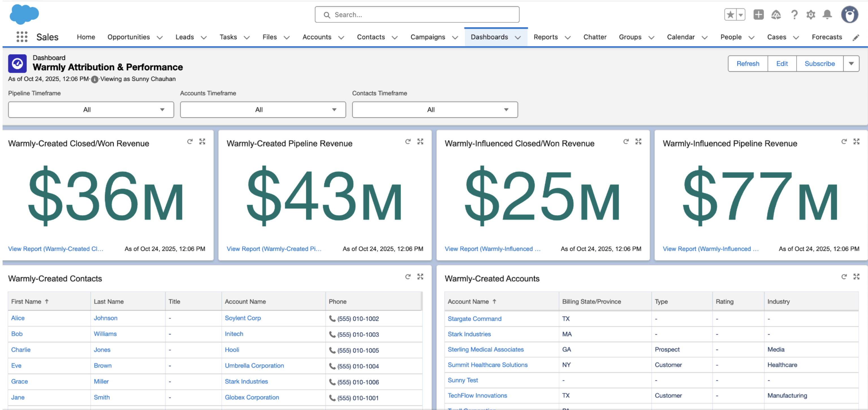Open the Notifications bell
The height and width of the screenshot is (410, 868).
pos(827,14)
